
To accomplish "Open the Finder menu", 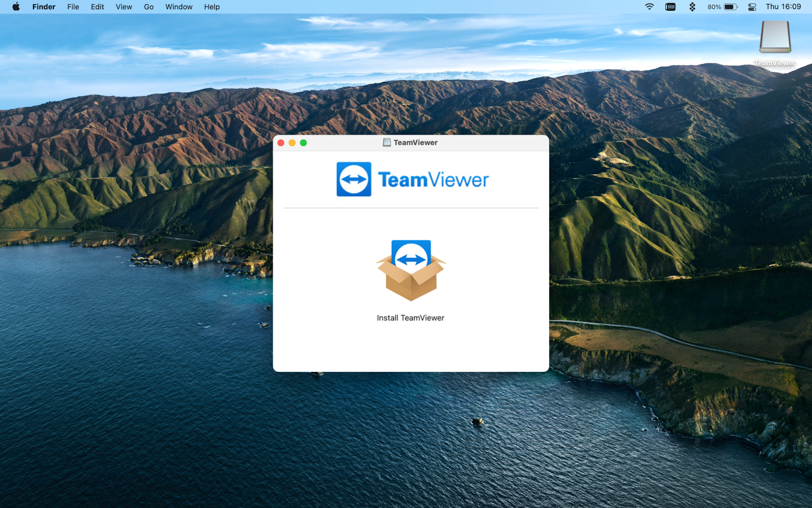I will pos(44,7).
